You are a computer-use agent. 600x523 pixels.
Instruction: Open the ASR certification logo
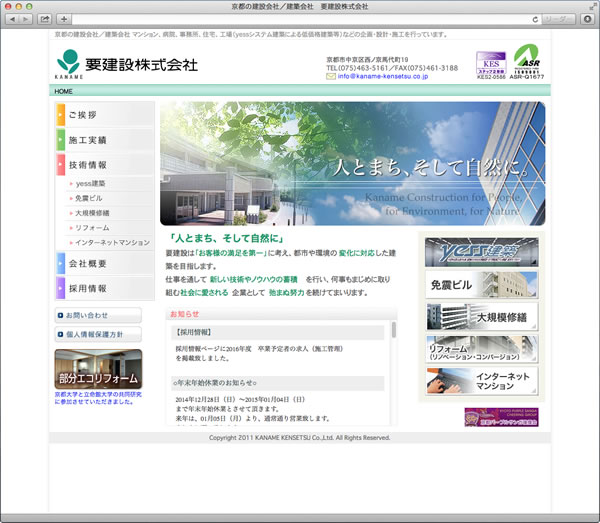pyautogui.click(x=527, y=62)
